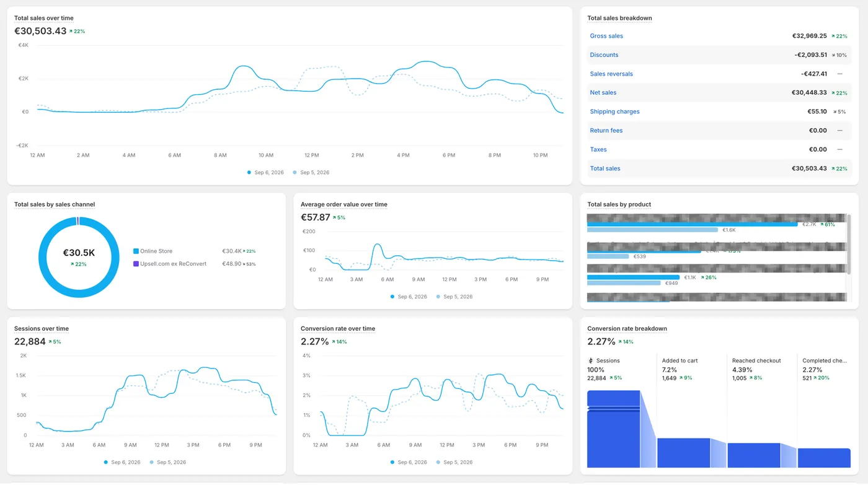Select the Reached checkout funnel bar

[x=753, y=455]
